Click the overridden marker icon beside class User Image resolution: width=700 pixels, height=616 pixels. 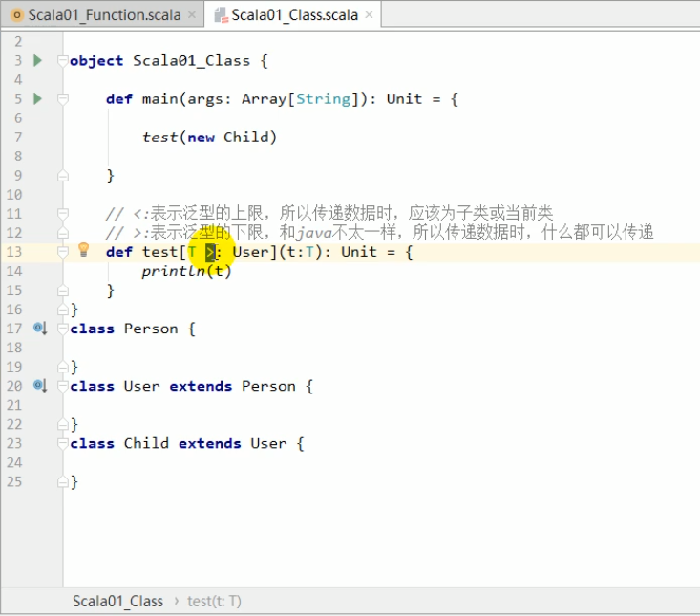coord(40,385)
